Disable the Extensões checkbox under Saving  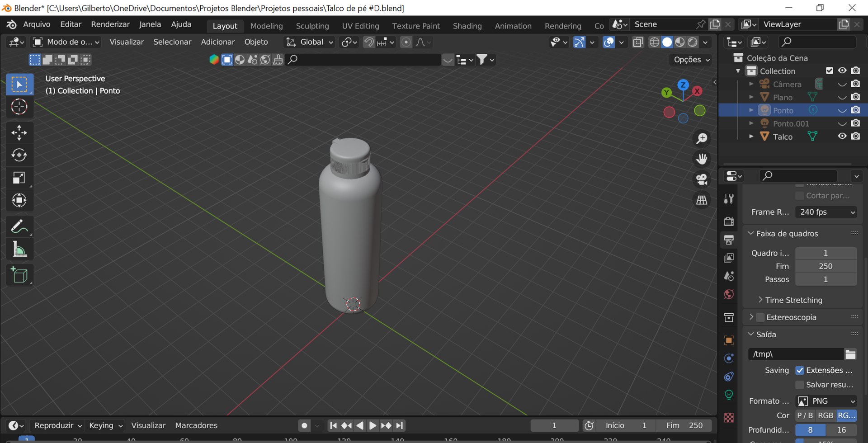(x=800, y=370)
